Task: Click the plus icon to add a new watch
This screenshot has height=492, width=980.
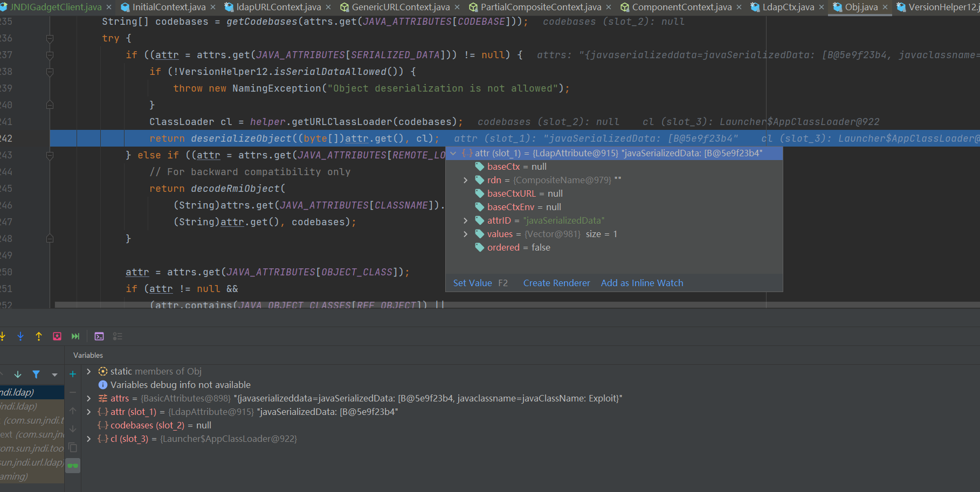Action: pyautogui.click(x=73, y=374)
